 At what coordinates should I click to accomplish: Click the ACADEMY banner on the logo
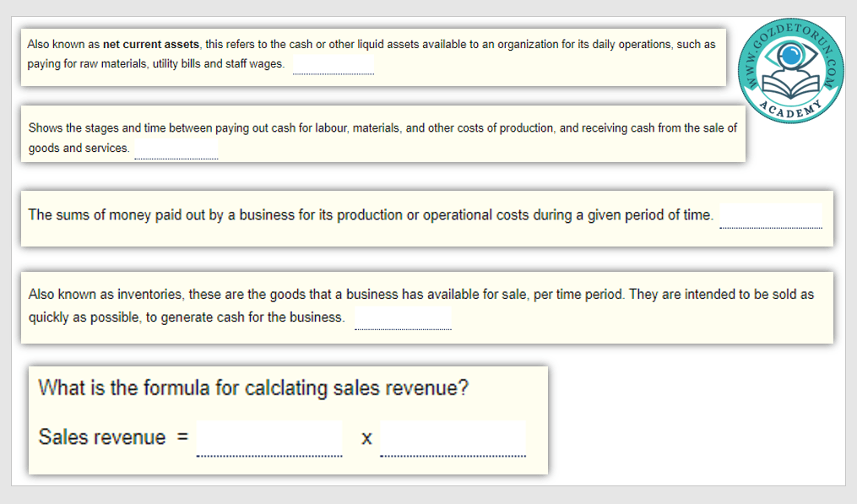click(x=790, y=107)
